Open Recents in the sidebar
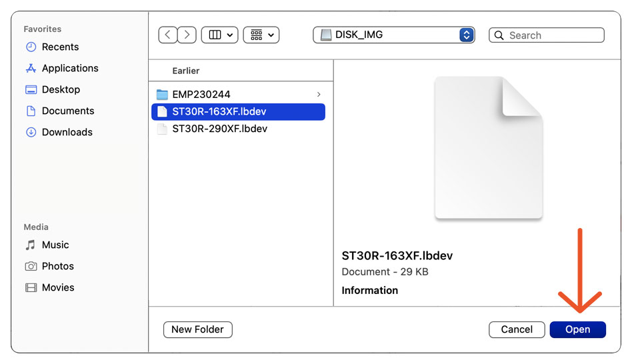632x364 pixels. (x=60, y=47)
